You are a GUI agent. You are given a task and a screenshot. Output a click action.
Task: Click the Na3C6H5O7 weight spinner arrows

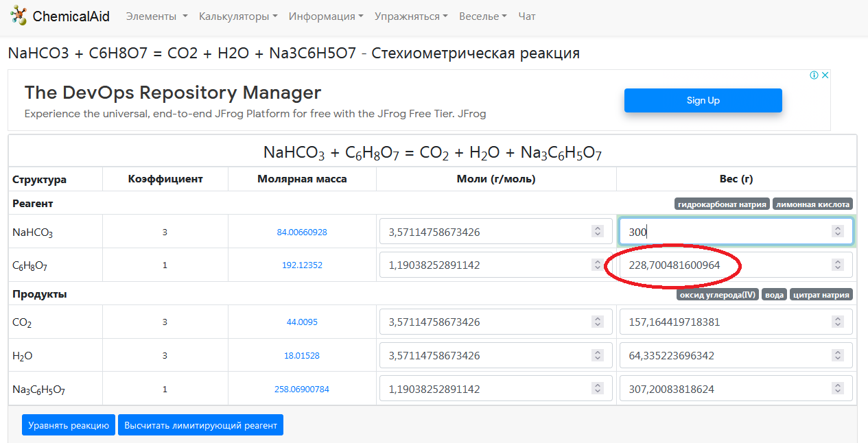pos(838,389)
